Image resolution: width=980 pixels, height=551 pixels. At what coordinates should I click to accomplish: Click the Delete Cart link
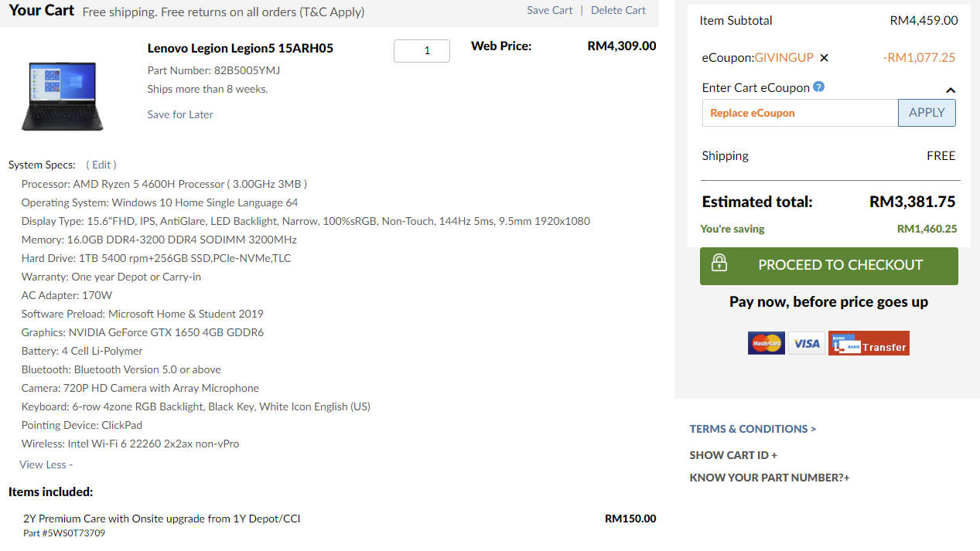point(618,10)
